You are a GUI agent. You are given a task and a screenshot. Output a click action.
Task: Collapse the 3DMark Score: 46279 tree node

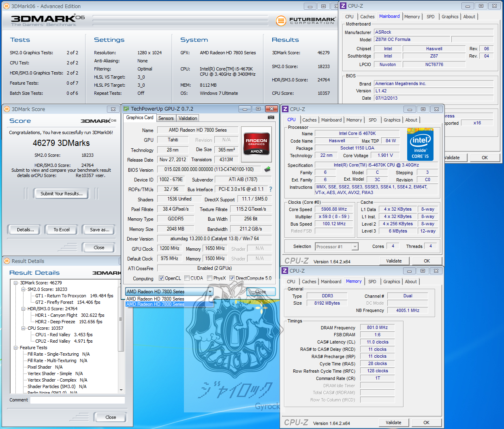point(16,283)
